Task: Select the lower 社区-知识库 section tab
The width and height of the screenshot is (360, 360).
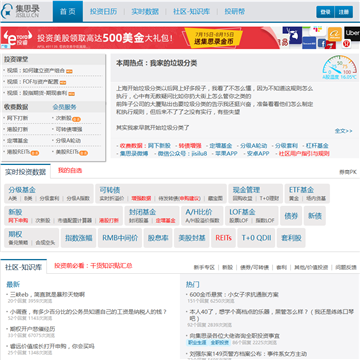Action: pyautogui.click(x=24, y=267)
